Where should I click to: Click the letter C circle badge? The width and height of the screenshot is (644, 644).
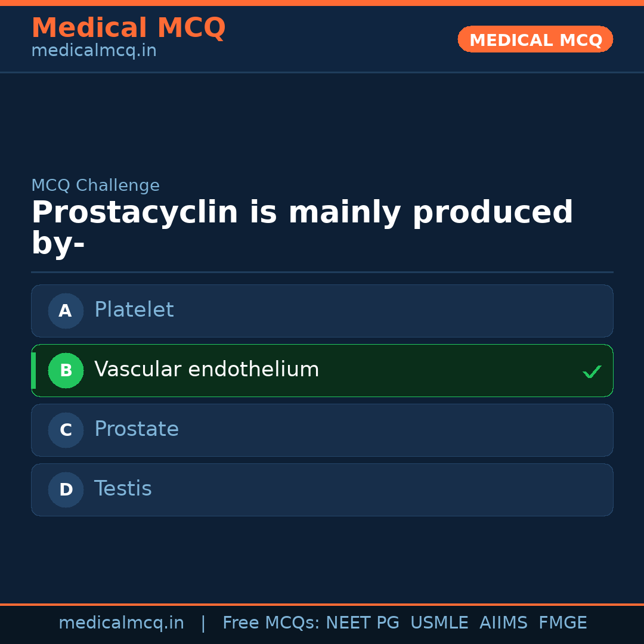[66, 430]
